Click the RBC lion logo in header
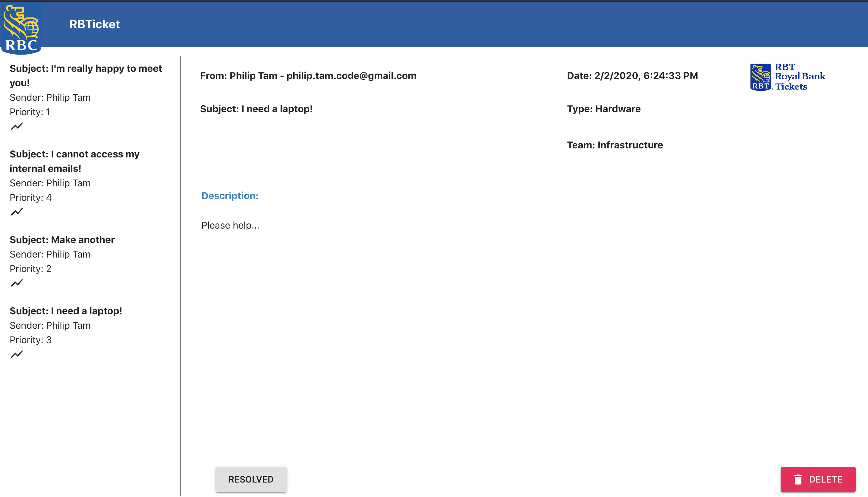Image resolution: width=868 pixels, height=497 pixels. [21, 29]
